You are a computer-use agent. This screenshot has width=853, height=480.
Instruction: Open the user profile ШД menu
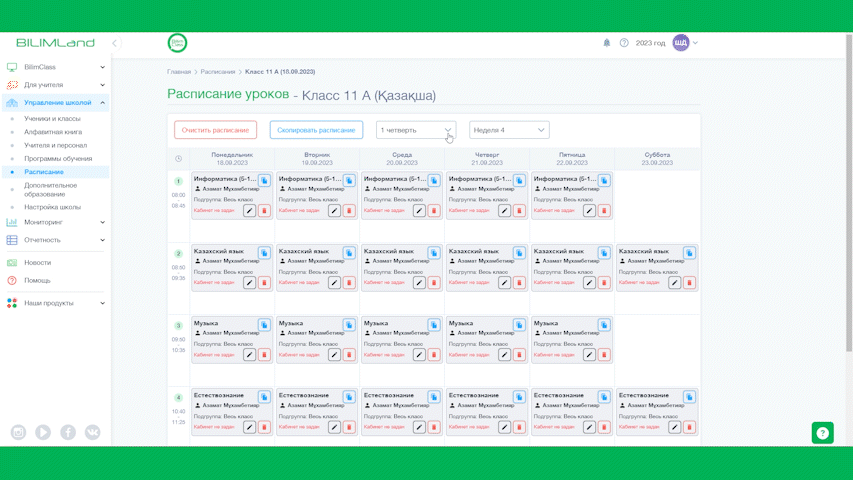[685, 42]
